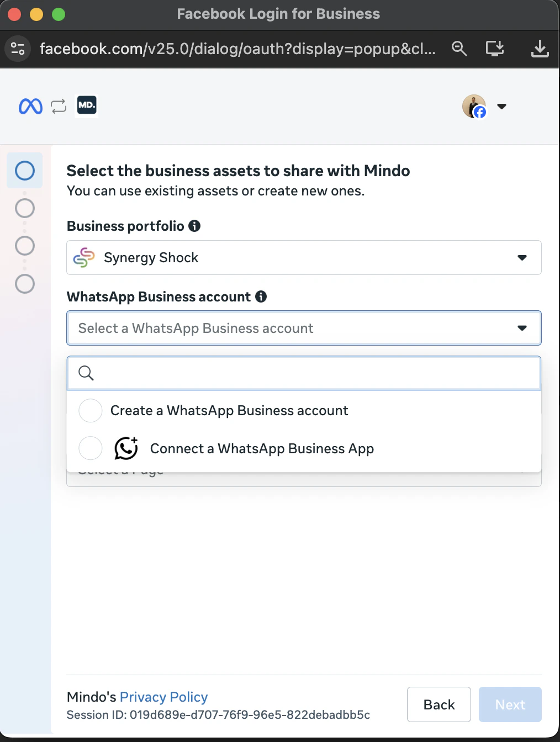Select the second step circle in sidebar
This screenshot has width=560, height=742.
(x=25, y=208)
